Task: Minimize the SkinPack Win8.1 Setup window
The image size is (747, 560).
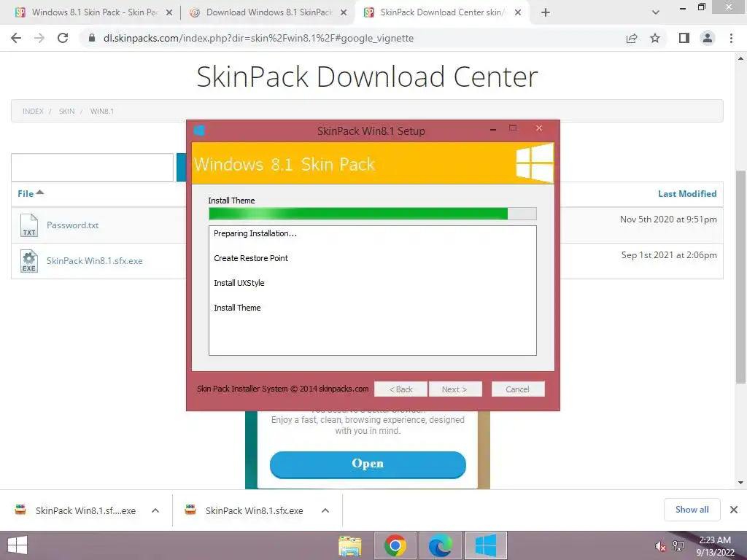Action: pyautogui.click(x=493, y=129)
